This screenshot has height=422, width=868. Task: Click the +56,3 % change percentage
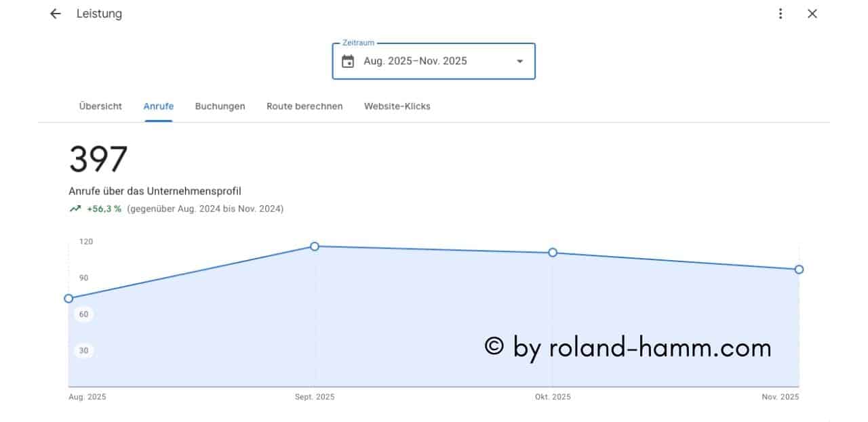click(104, 209)
